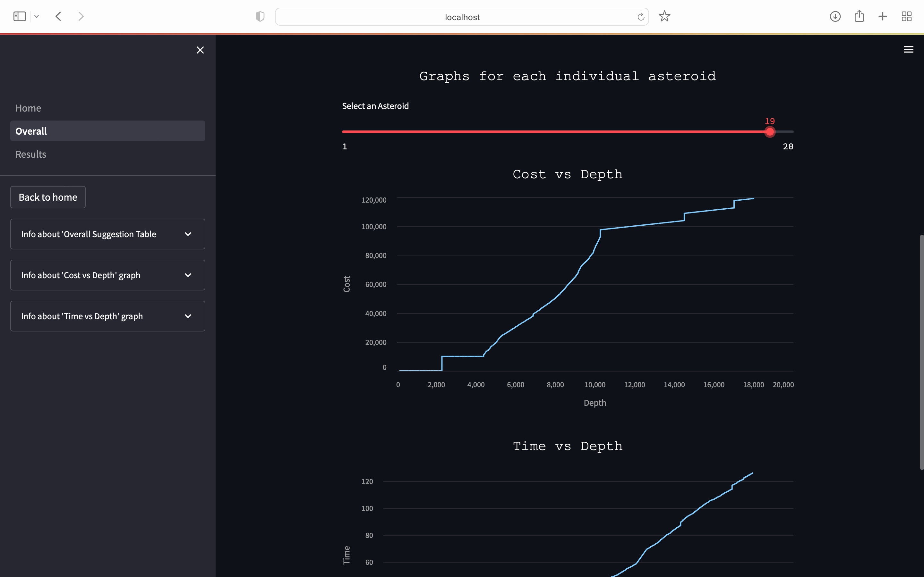Open the sidebar toggle dropdown chevron
Viewport: 924px width, 577px height.
coord(37,16)
